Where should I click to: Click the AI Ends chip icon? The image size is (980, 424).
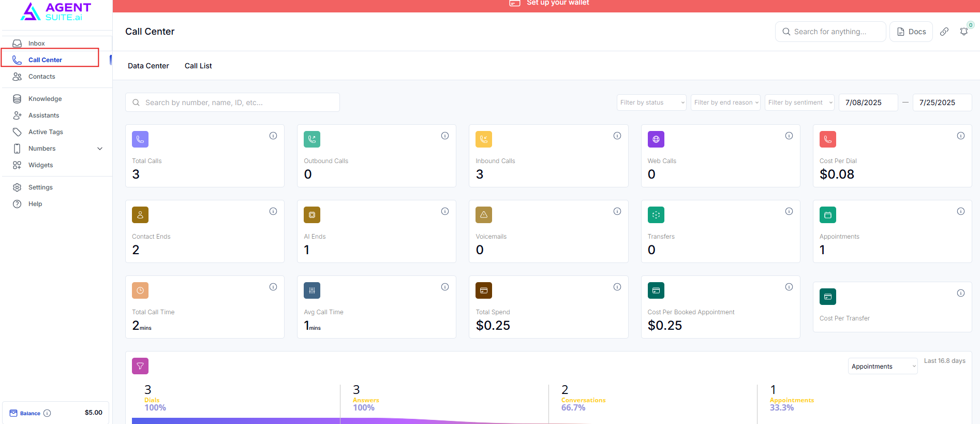[x=312, y=215]
